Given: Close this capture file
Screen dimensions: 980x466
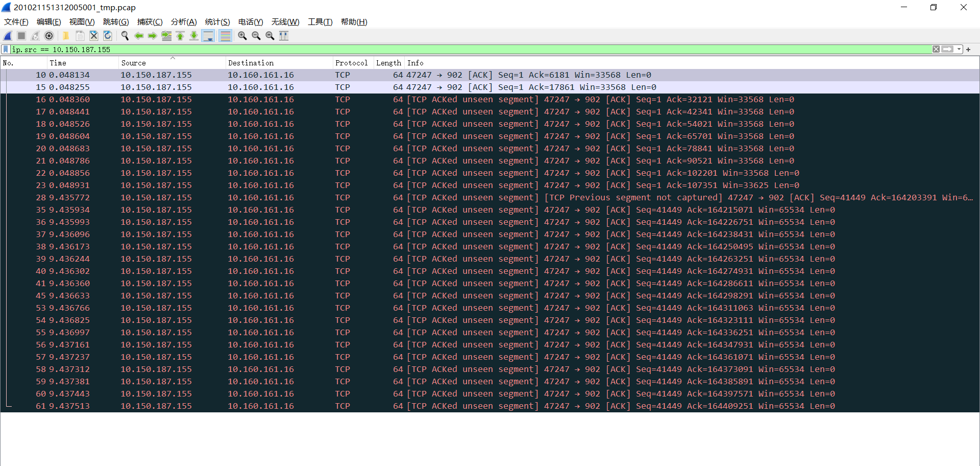Looking at the screenshot, I should coord(94,36).
